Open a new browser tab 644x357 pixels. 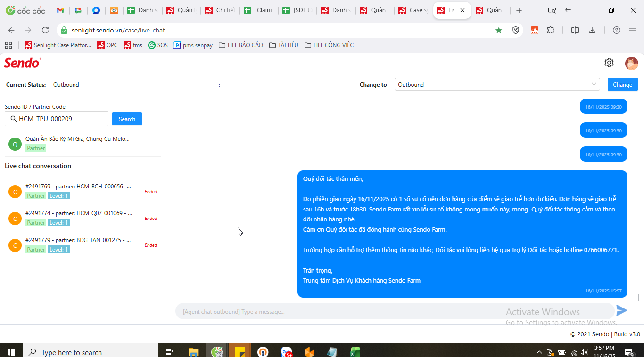[519, 10]
